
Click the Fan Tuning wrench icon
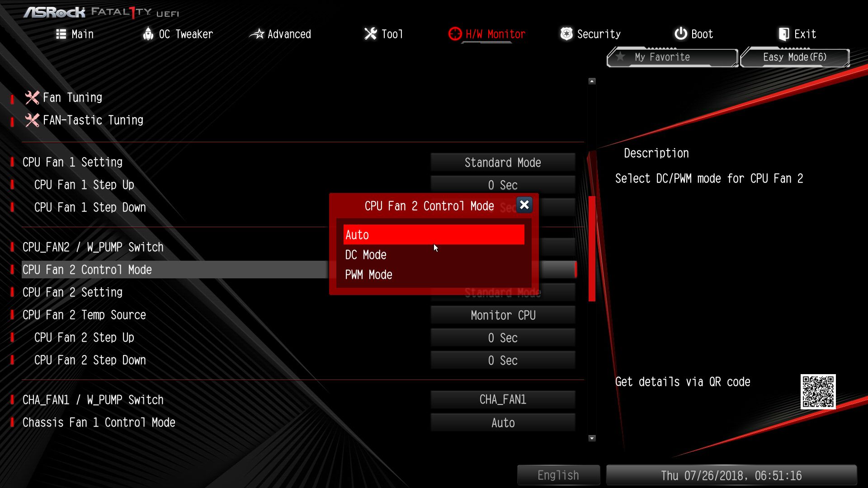tap(32, 98)
